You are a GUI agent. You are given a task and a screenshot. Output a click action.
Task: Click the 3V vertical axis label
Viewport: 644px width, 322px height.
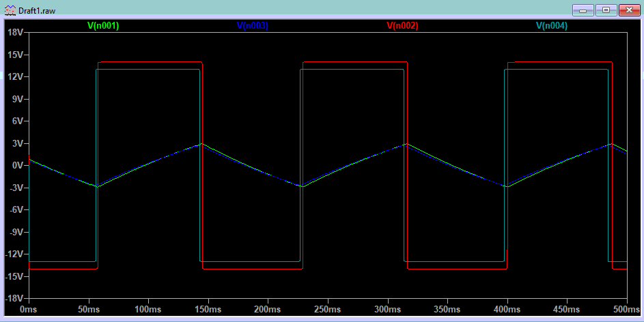18,143
